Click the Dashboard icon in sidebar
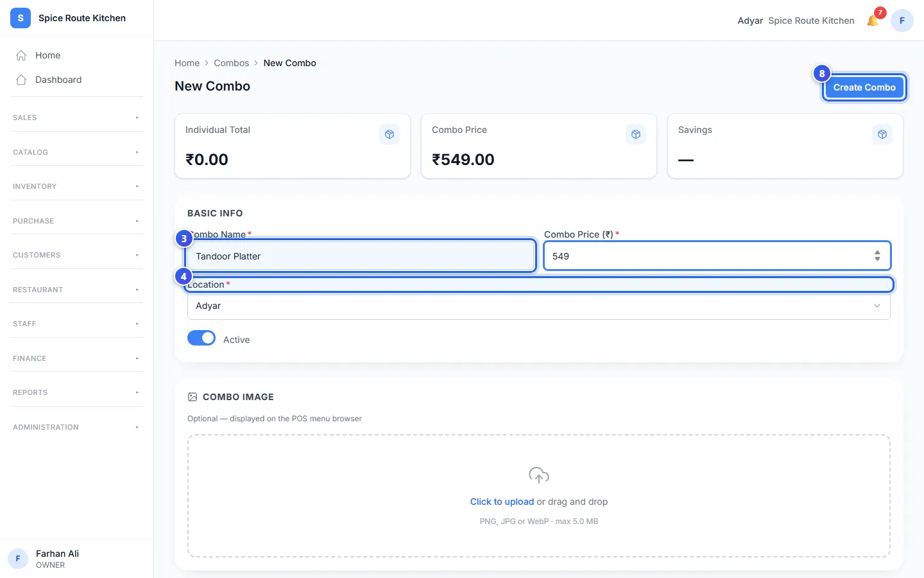Viewport: 924px width, 578px height. 21,80
